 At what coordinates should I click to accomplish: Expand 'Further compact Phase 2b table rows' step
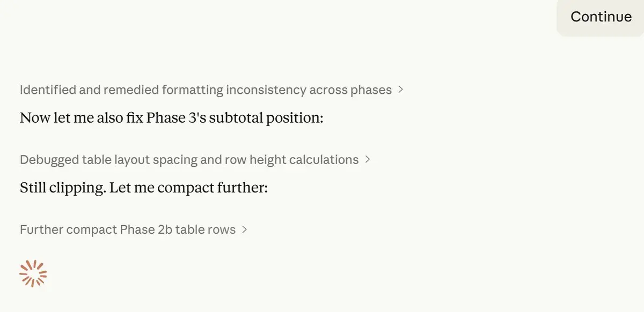pyautogui.click(x=128, y=229)
